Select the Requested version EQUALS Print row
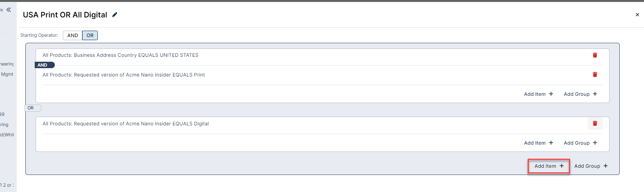The height and width of the screenshot is (192, 644). coord(123,75)
